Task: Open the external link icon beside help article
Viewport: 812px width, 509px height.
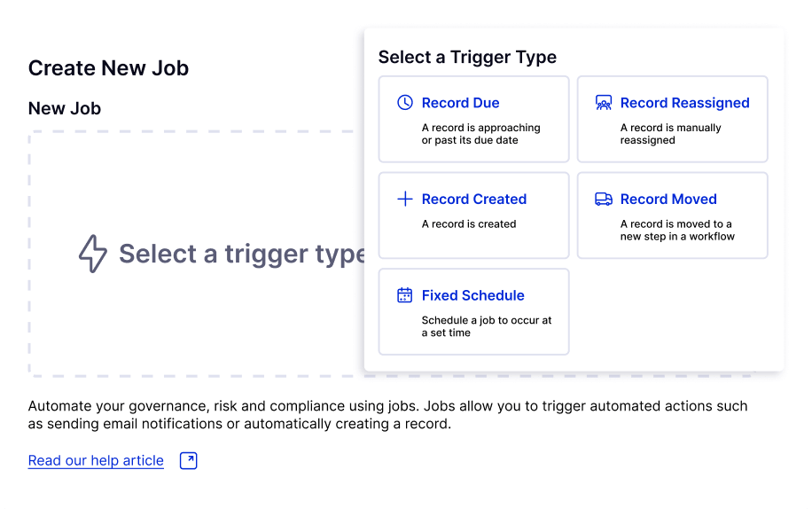Action: 189,460
